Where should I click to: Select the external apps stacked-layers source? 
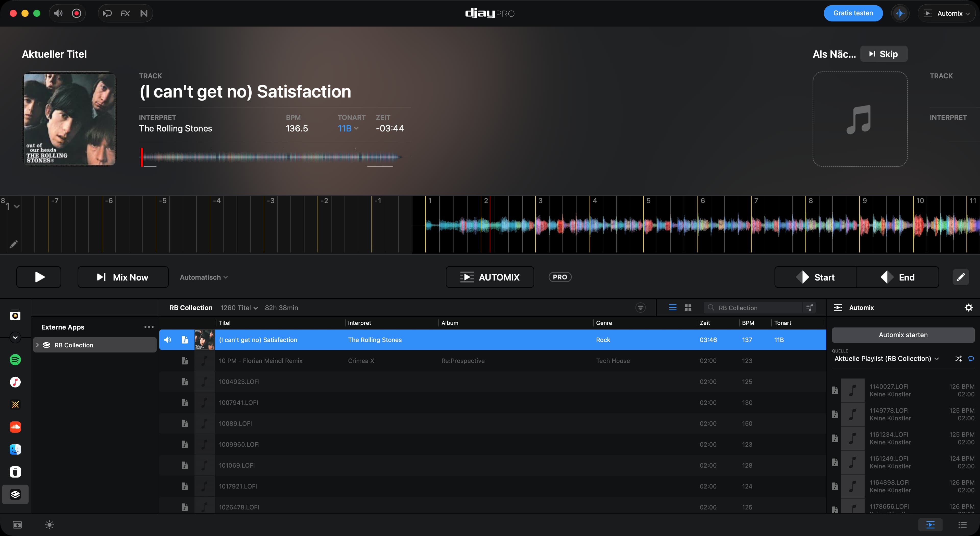15,494
